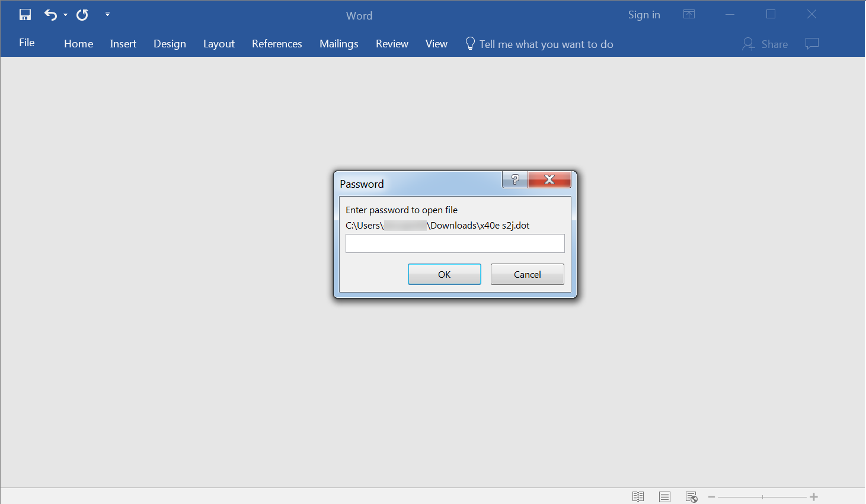Open the File menu

click(27, 43)
